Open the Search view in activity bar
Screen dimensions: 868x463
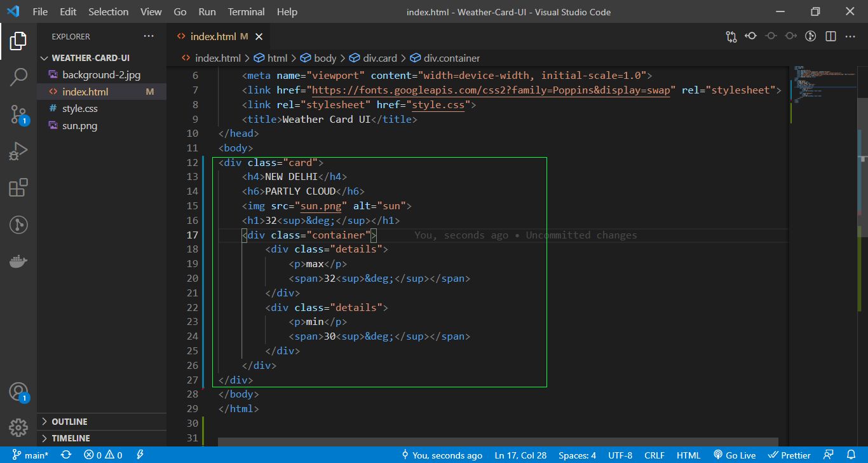pos(18,78)
